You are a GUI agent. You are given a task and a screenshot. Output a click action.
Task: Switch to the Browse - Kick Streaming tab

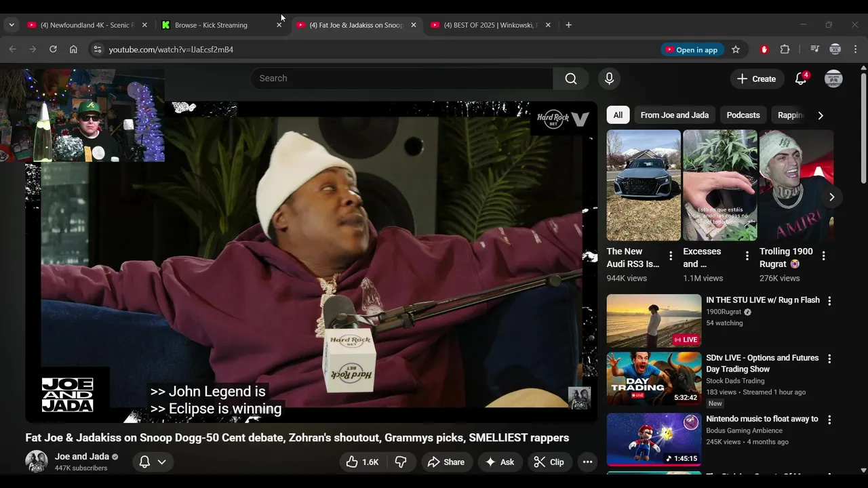pos(221,25)
